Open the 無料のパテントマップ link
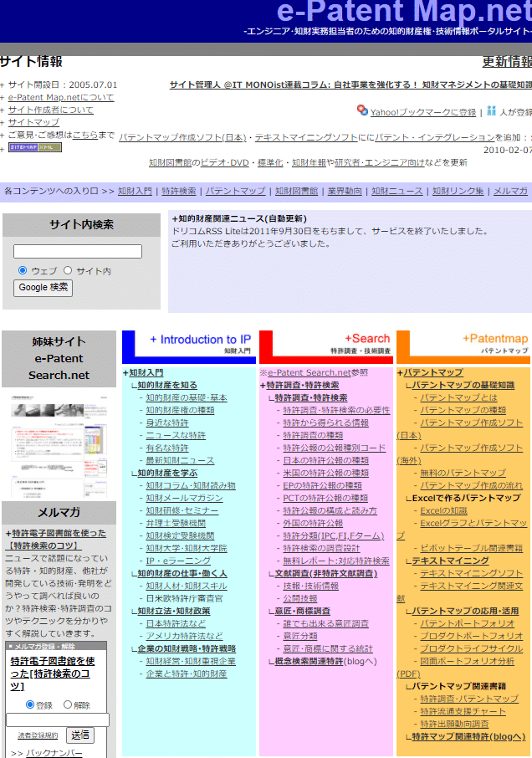This screenshot has height=758, width=532. click(x=463, y=473)
